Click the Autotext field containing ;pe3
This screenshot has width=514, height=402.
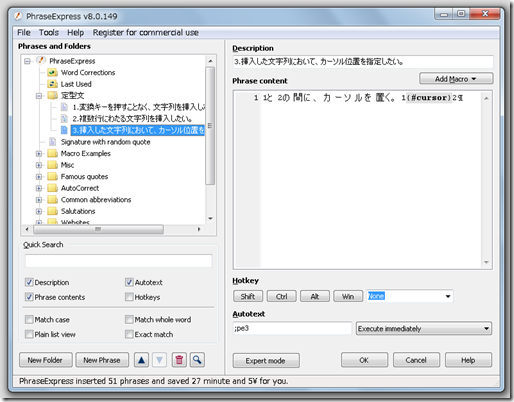pos(292,328)
